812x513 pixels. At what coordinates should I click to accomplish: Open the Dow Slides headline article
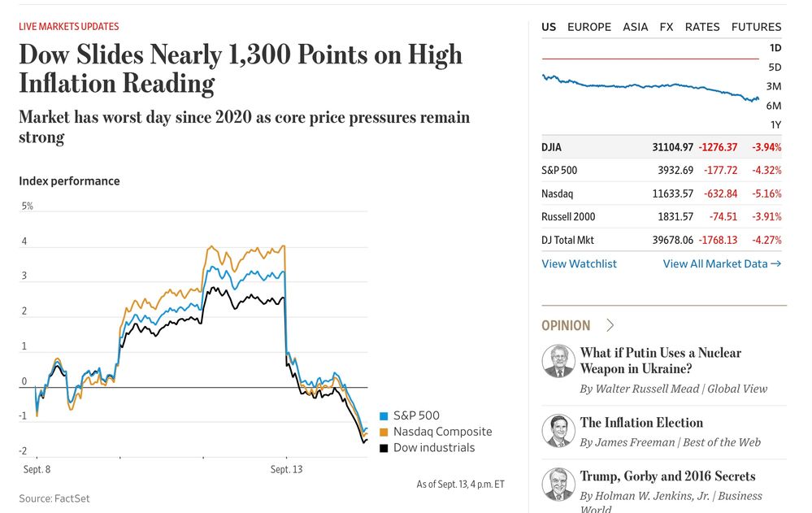click(240, 68)
